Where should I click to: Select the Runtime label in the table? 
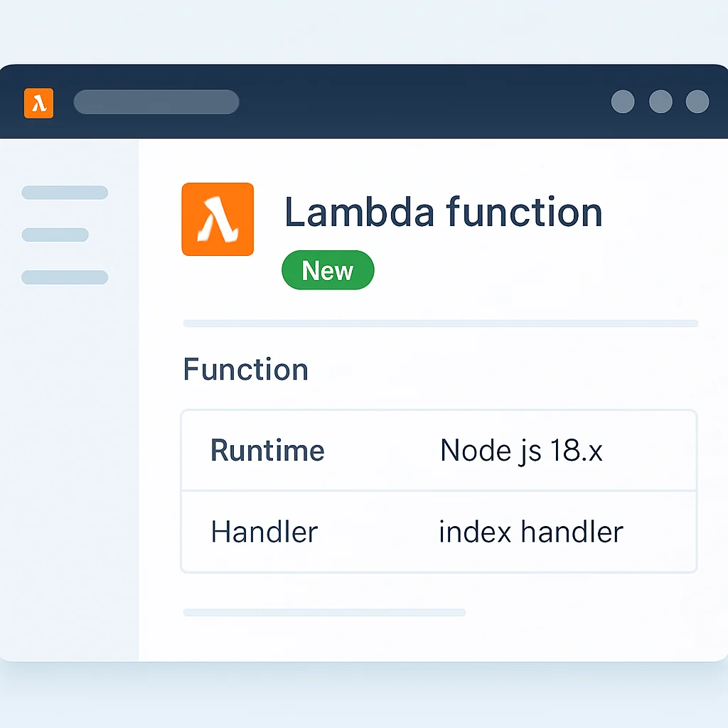[x=267, y=450]
